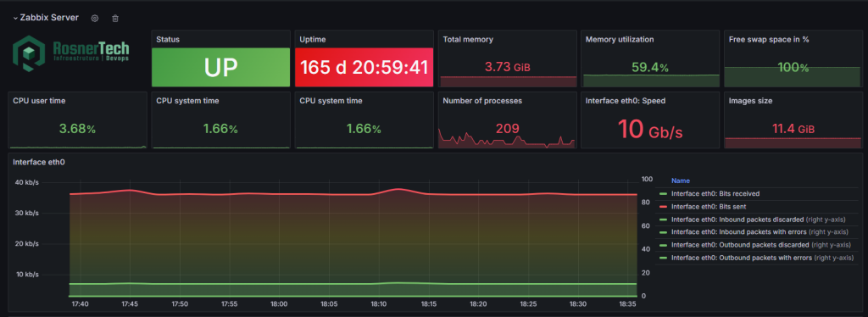Sort legend by the Name column header
Viewport: 868px width, 317px height.
tap(681, 181)
